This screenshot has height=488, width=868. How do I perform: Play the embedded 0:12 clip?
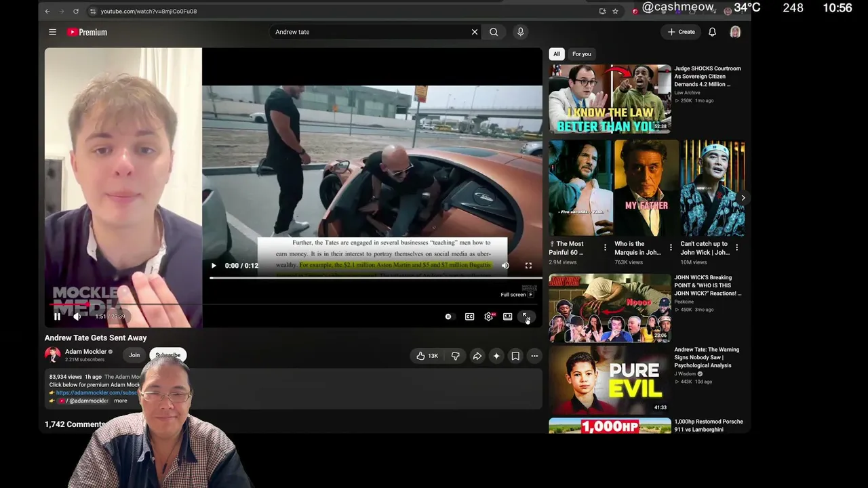tap(213, 266)
